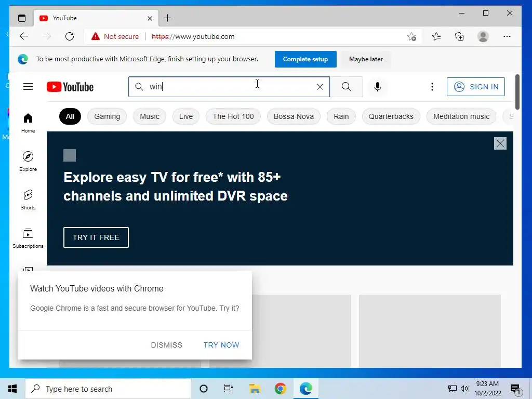Click the page vertical scrollbar
This screenshot has height=399, width=532.
[x=517, y=92]
